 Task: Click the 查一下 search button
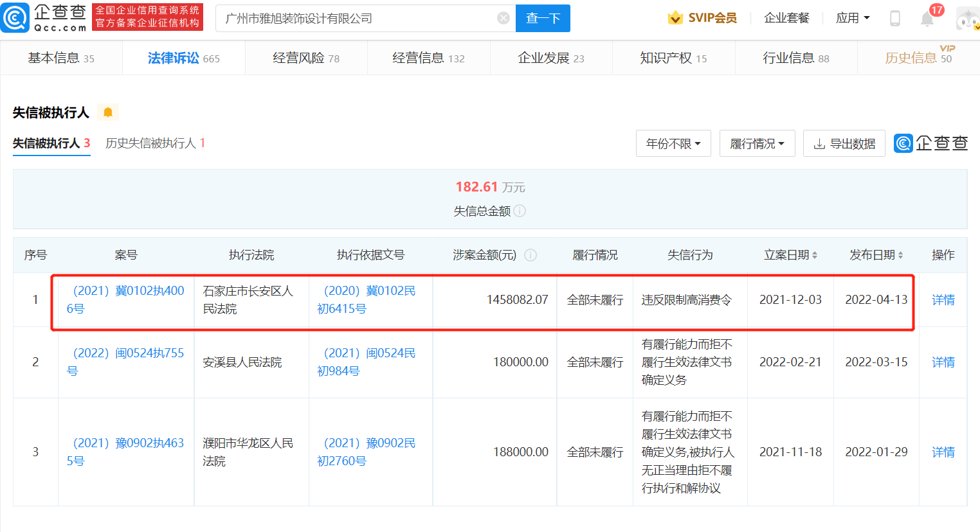point(543,18)
